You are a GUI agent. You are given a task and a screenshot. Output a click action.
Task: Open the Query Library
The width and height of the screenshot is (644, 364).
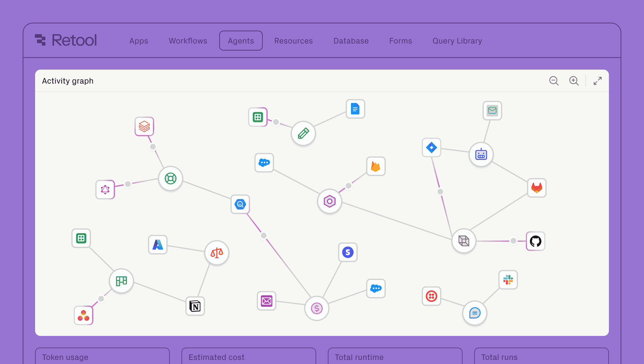(x=457, y=41)
